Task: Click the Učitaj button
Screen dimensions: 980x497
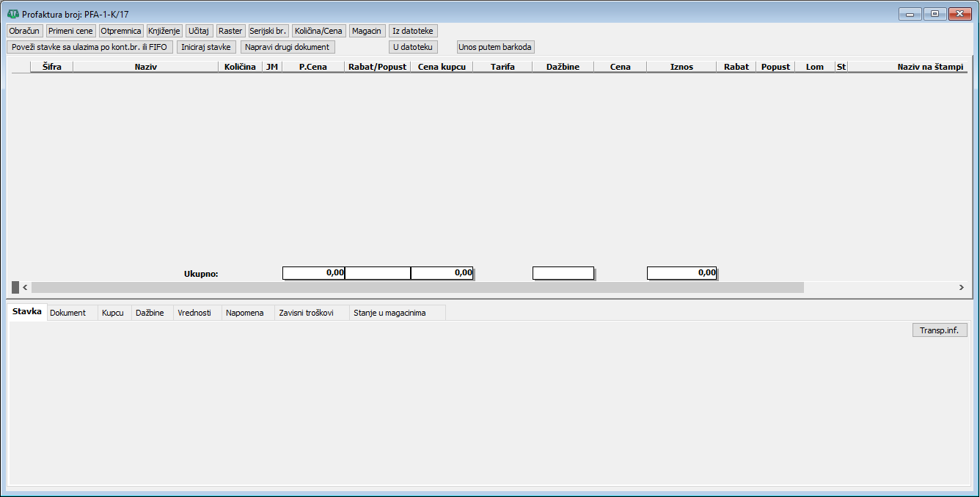Action: pyautogui.click(x=199, y=31)
